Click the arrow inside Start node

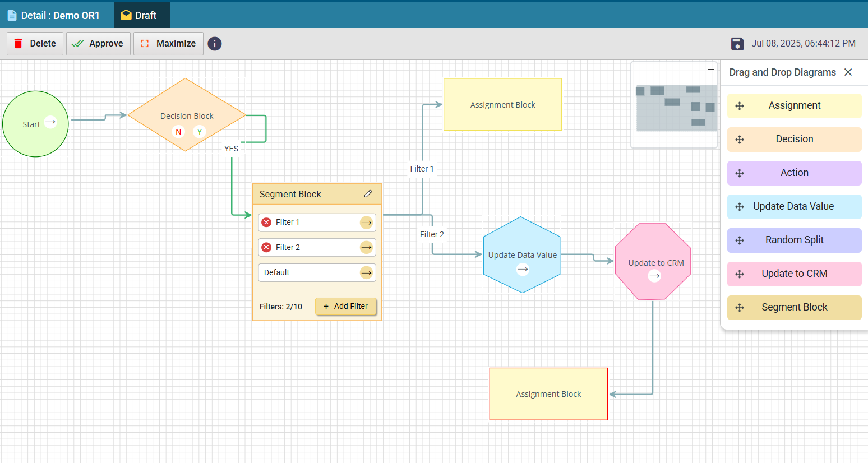coord(50,122)
